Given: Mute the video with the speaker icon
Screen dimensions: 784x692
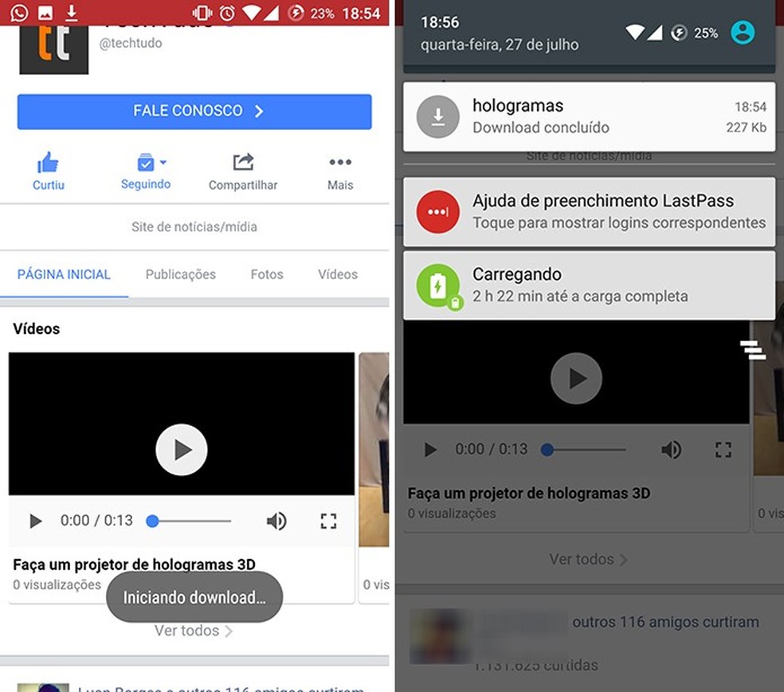Looking at the screenshot, I should (276, 521).
